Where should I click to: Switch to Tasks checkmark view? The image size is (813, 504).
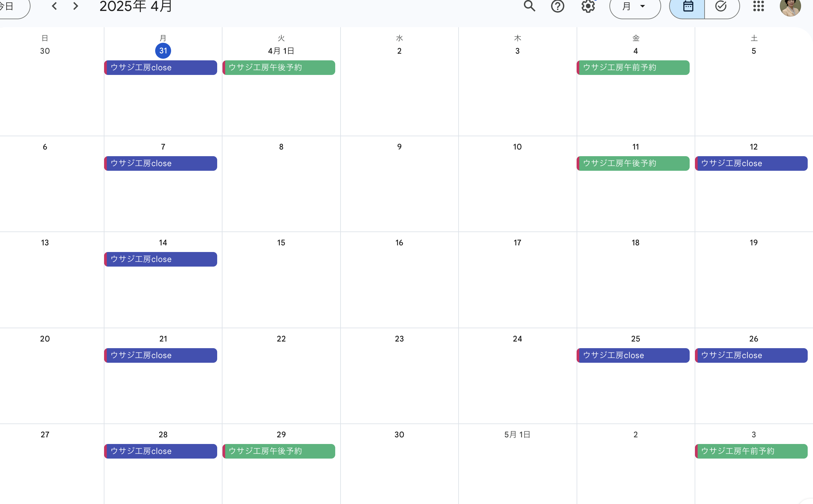click(722, 6)
